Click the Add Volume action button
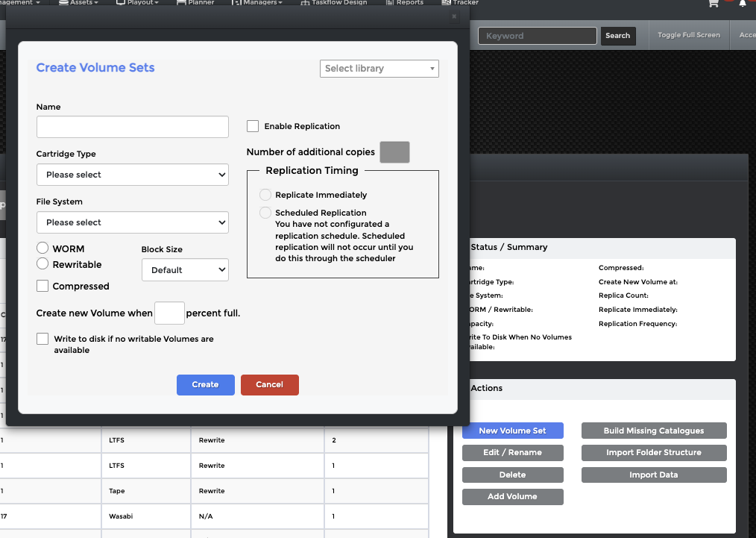 point(512,496)
